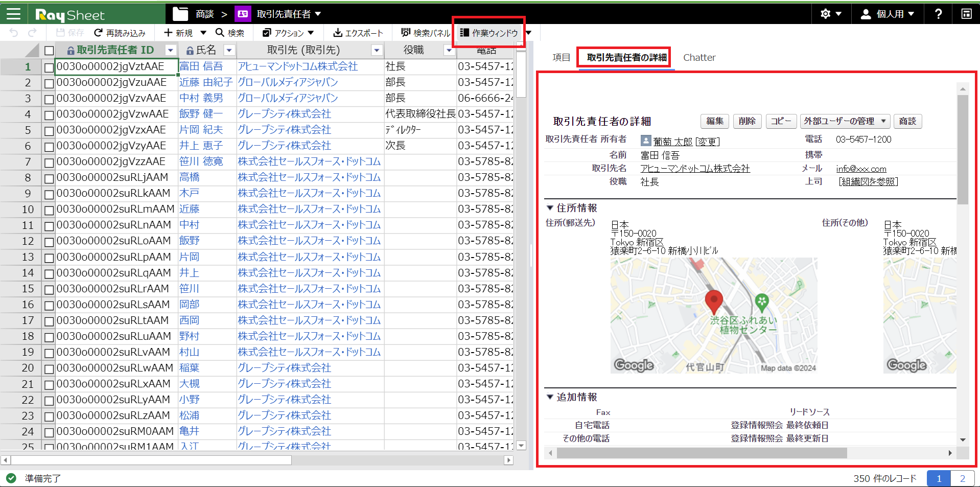Click the エクスポート export button
This screenshot has width=980, height=487.
(358, 33)
